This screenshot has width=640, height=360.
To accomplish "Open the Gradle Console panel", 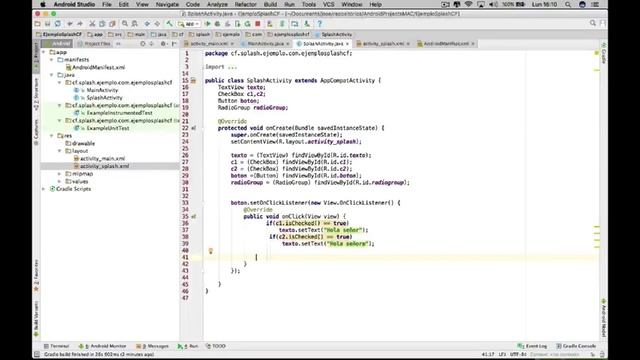I will (576, 346).
